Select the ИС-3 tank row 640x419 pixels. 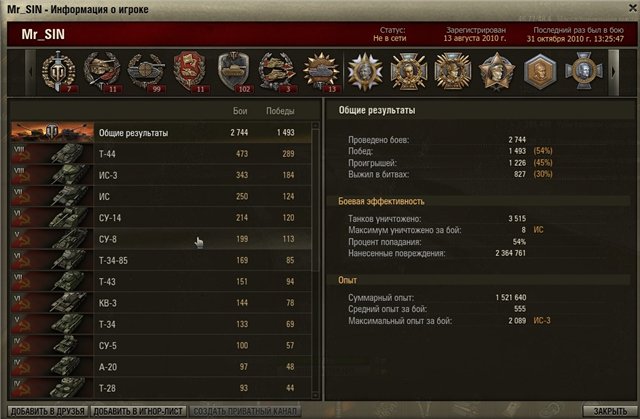[x=161, y=175]
